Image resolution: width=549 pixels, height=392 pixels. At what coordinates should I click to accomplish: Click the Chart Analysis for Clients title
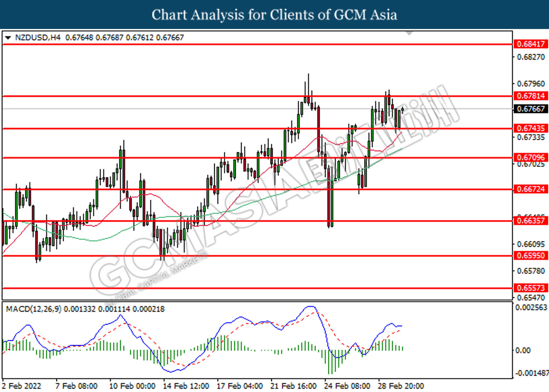[274, 15]
